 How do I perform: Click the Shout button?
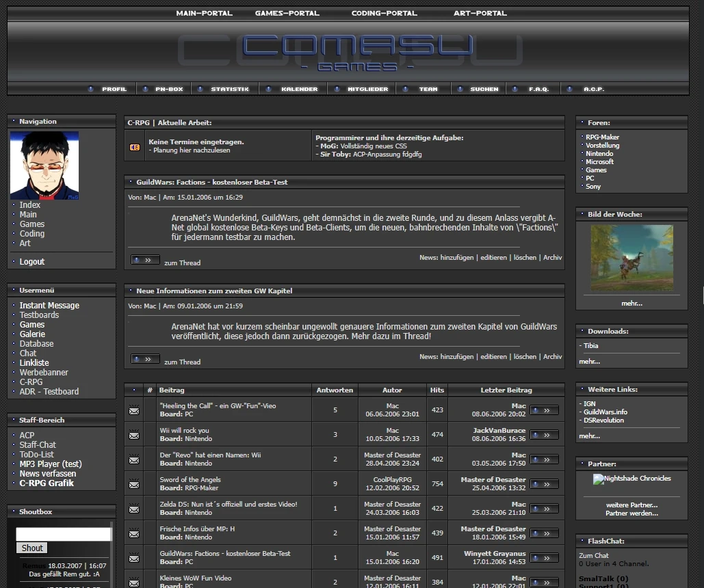32,548
